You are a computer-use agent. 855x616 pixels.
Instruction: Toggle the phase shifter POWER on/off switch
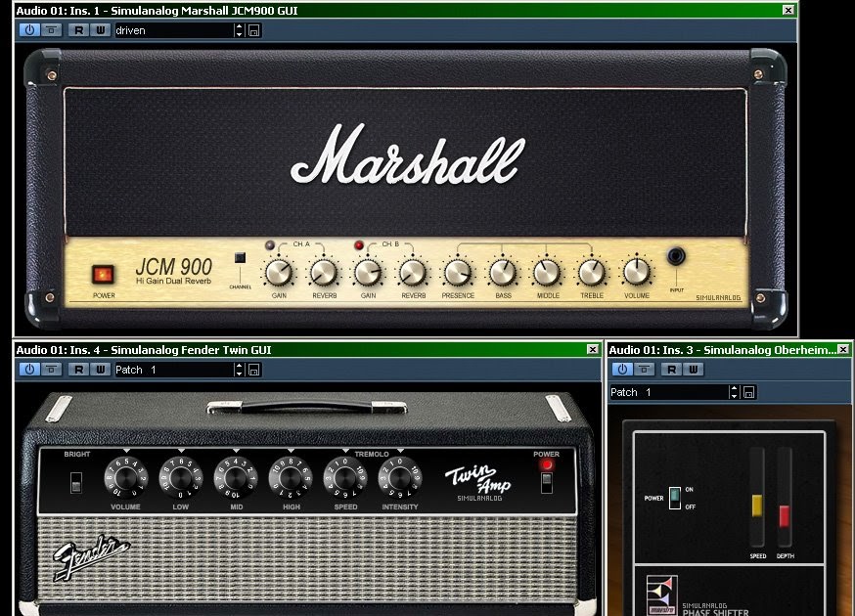[x=674, y=498]
